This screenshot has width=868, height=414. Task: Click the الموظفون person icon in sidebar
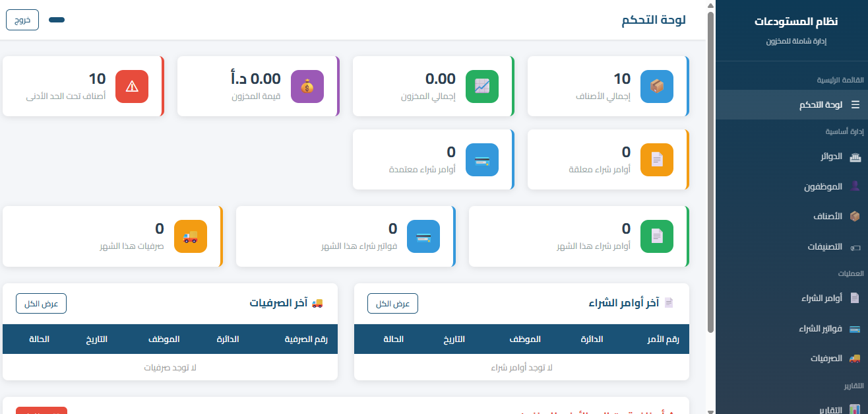pyautogui.click(x=855, y=186)
